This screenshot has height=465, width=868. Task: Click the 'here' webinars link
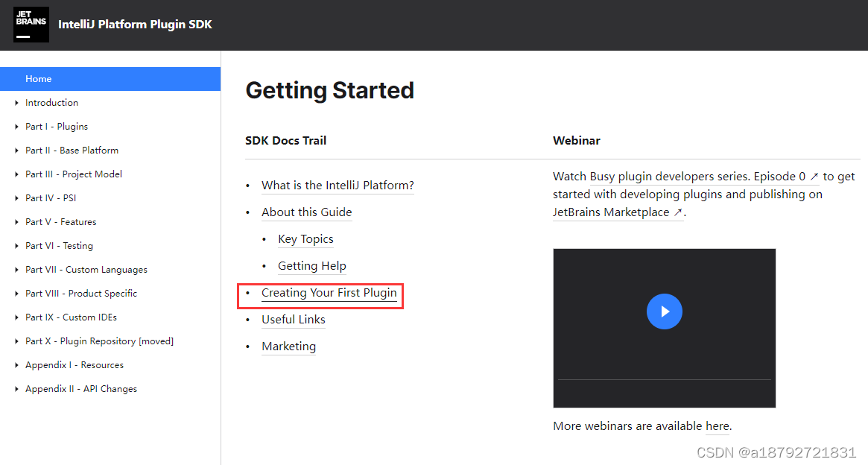point(717,426)
